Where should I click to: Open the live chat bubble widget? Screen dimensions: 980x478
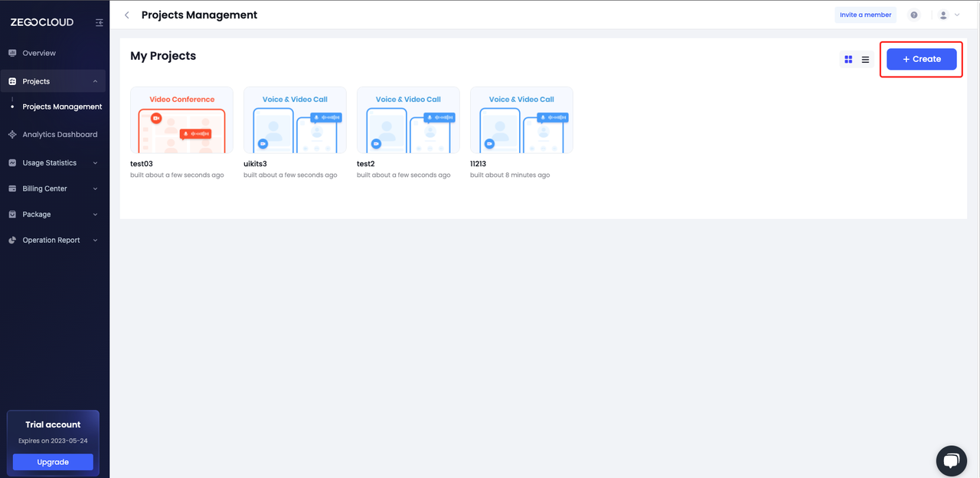(951, 460)
